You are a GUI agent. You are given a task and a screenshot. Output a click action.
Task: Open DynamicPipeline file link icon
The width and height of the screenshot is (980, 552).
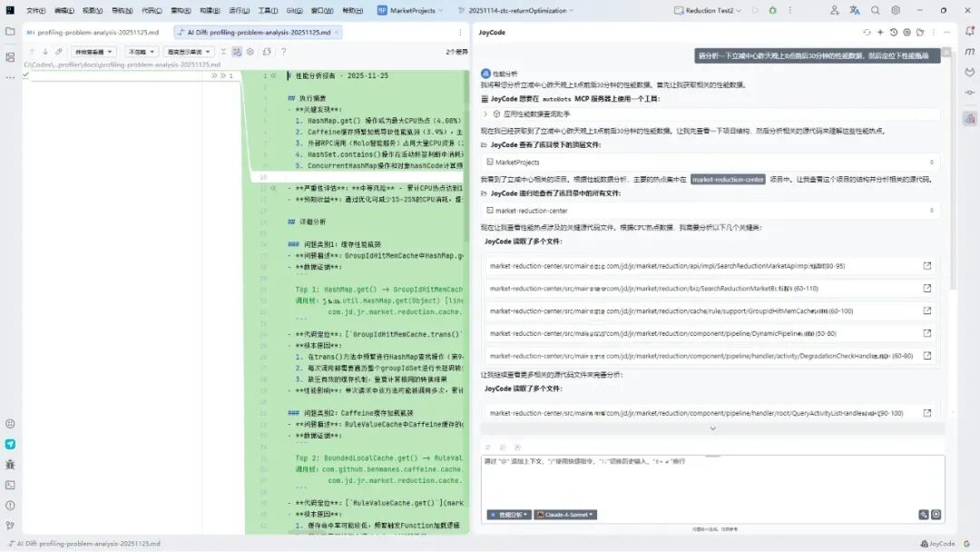[x=926, y=333]
